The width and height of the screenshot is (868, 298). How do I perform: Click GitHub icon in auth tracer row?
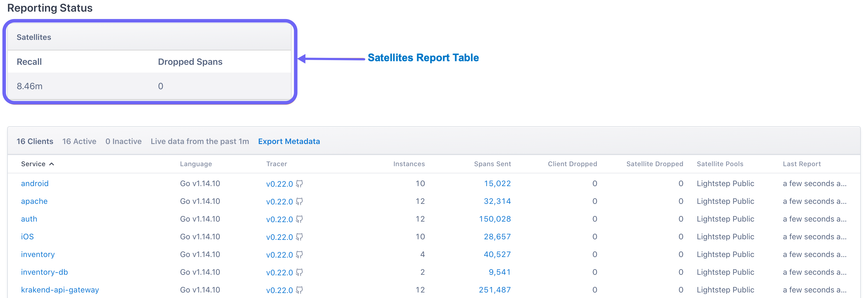(299, 219)
